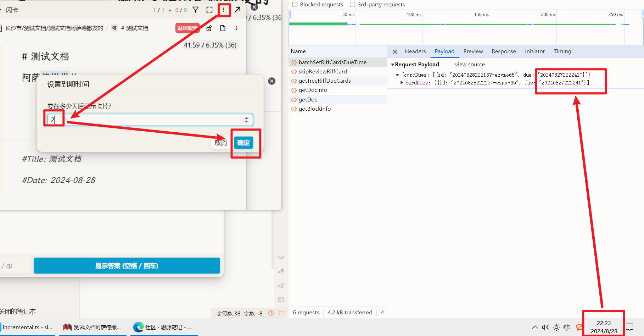Open incremental.ts taskbar window
This screenshot has width=644, height=336.
pos(28,327)
